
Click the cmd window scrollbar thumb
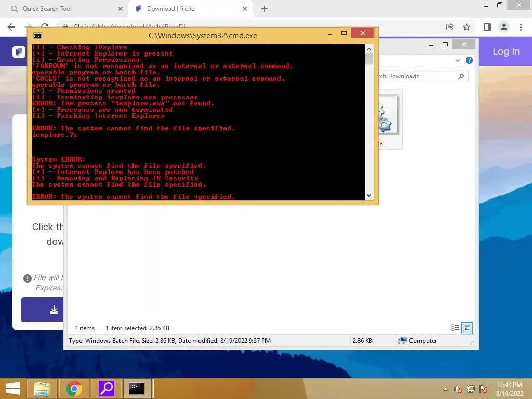pyautogui.click(x=369, y=58)
